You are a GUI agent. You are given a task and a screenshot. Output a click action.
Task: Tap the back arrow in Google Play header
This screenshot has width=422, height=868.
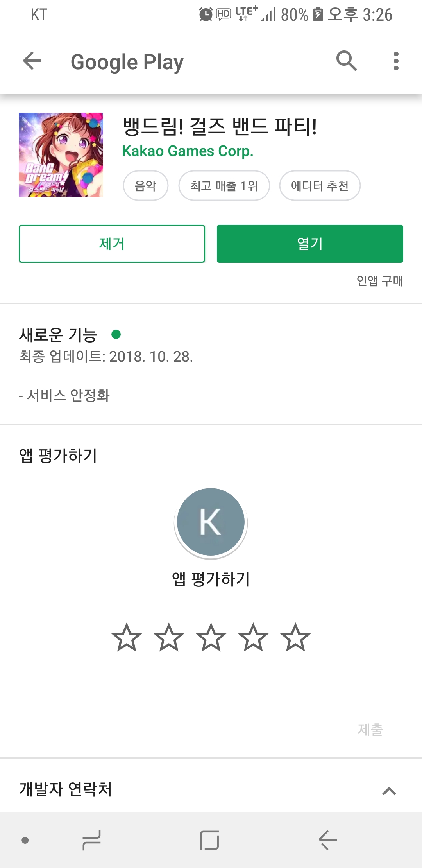click(x=32, y=61)
